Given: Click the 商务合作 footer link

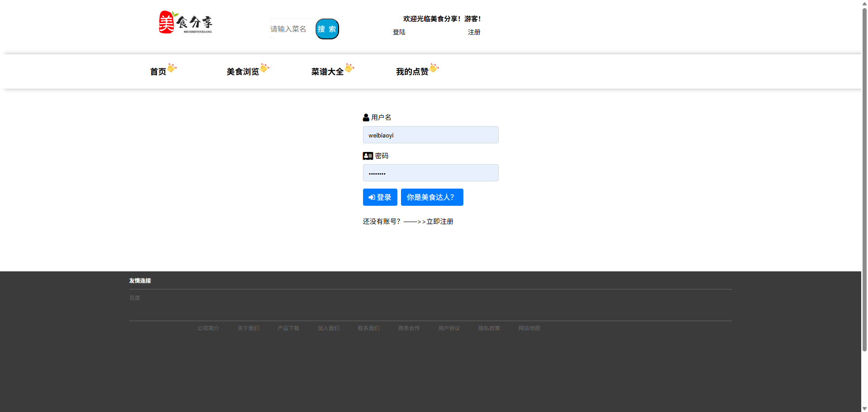Looking at the screenshot, I should pos(409,328).
